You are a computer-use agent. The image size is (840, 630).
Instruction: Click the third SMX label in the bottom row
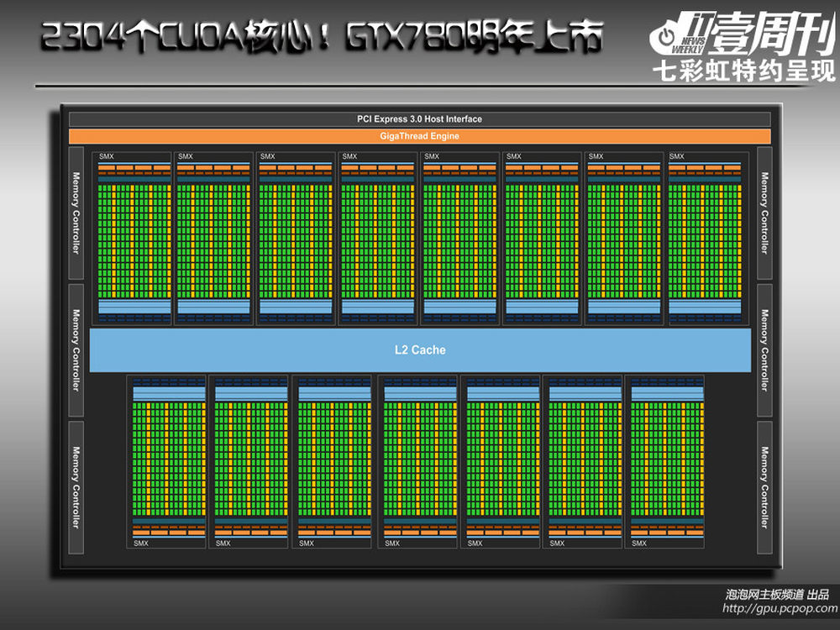click(307, 543)
